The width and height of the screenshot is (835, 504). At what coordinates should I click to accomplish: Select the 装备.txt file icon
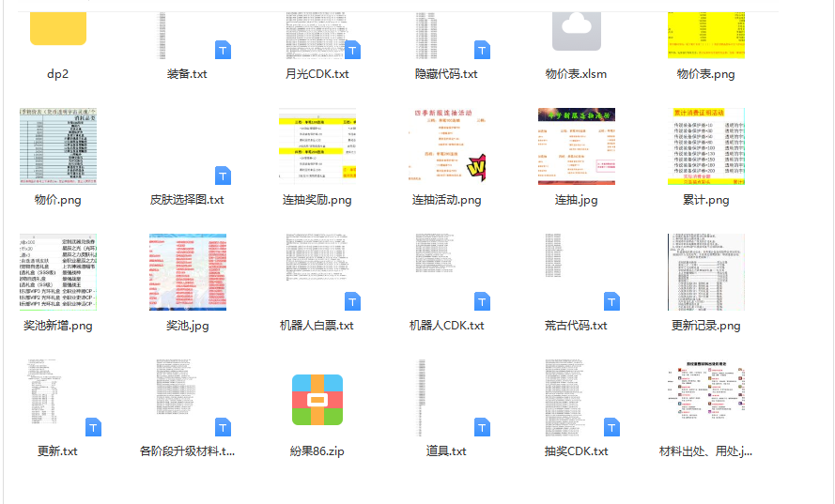[188, 35]
